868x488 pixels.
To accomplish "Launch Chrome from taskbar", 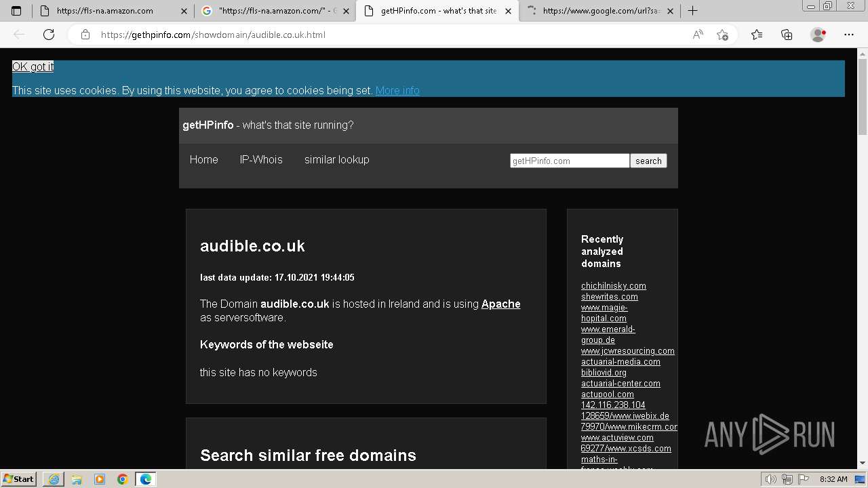I will pyautogui.click(x=123, y=479).
